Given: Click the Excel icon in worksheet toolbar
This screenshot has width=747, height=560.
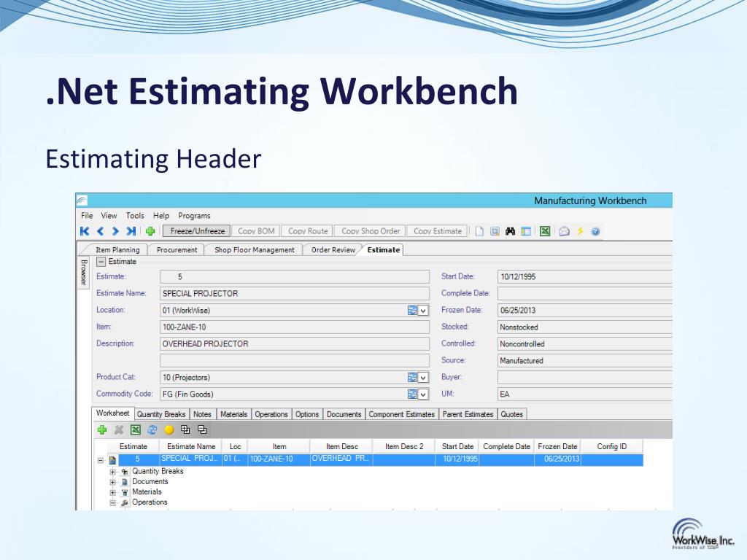Looking at the screenshot, I should (135, 430).
